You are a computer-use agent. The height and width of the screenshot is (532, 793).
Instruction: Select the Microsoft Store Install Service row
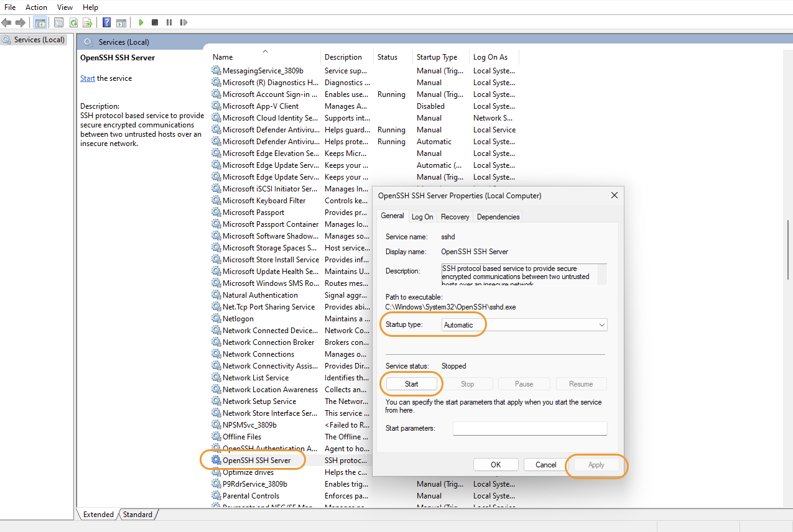[x=291, y=260]
